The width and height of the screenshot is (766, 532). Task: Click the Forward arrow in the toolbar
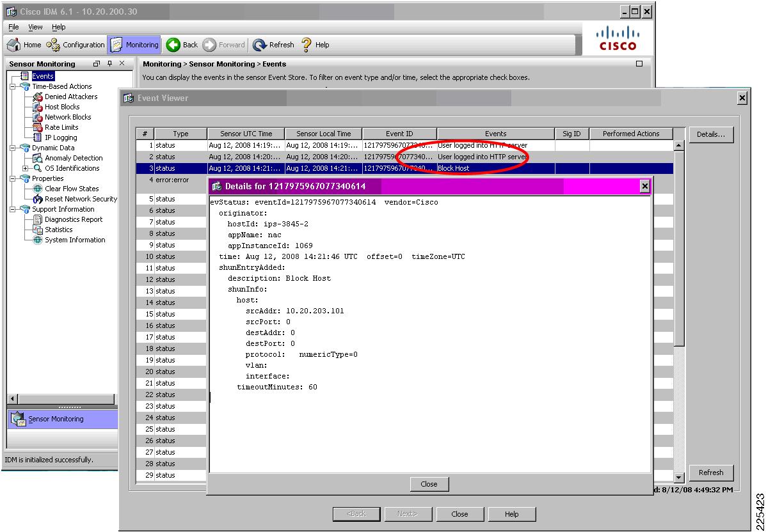pos(209,45)
